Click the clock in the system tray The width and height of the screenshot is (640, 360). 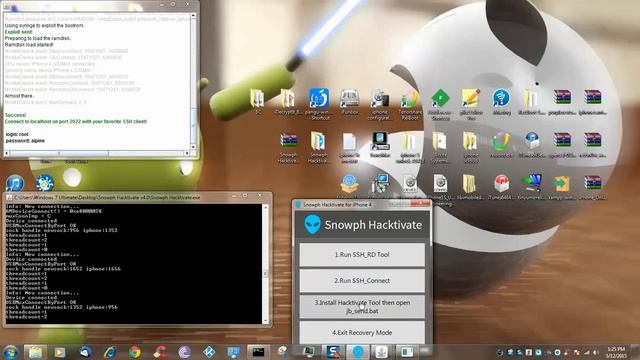pyautogui.click(x=616, y=352)
